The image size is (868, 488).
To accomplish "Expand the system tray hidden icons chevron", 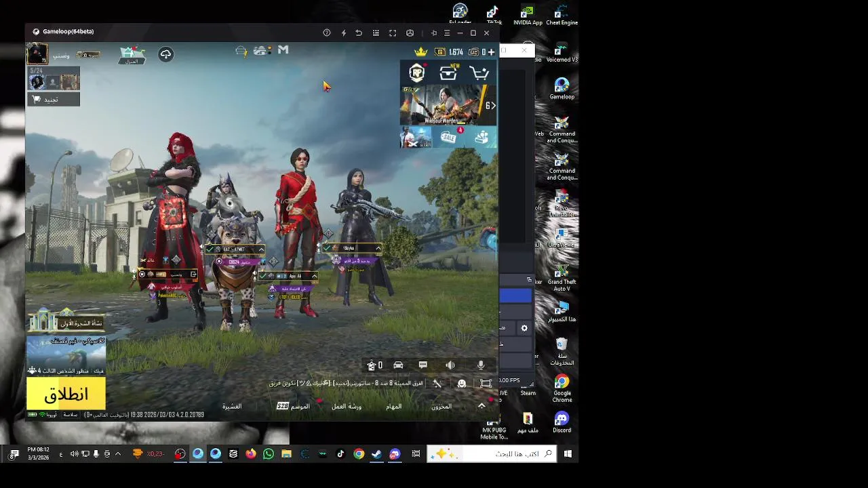I will pyautogui.click(x=118, y=454).
